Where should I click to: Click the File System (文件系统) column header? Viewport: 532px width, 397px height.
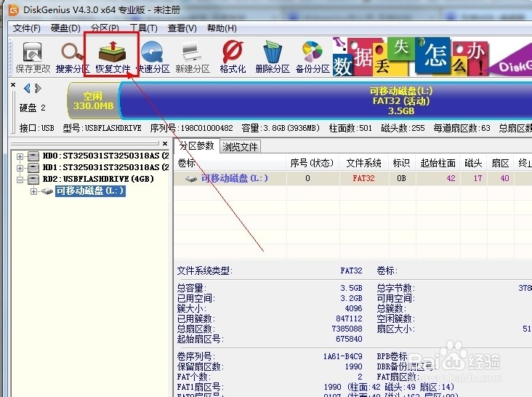tap(363, 163)
